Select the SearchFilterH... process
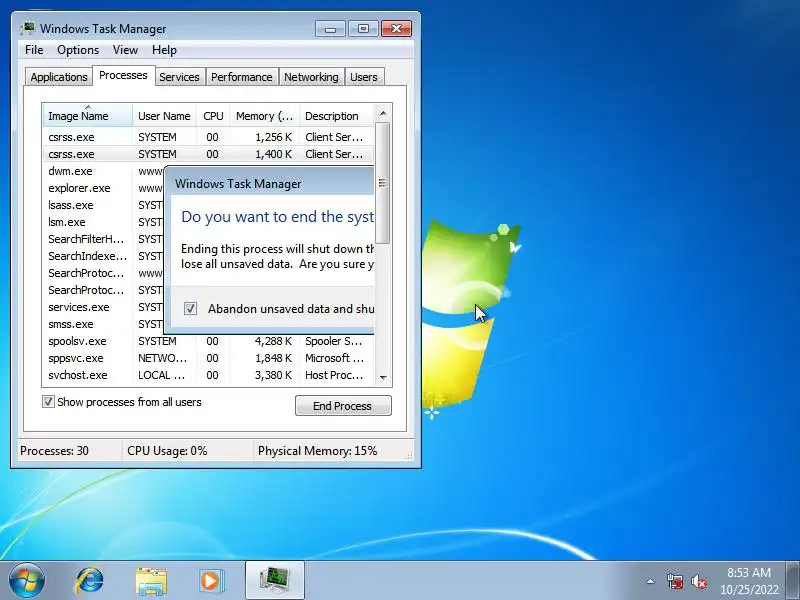Viewport: 800px width, 600px height. pyautogui.click(x=86, y=239)
